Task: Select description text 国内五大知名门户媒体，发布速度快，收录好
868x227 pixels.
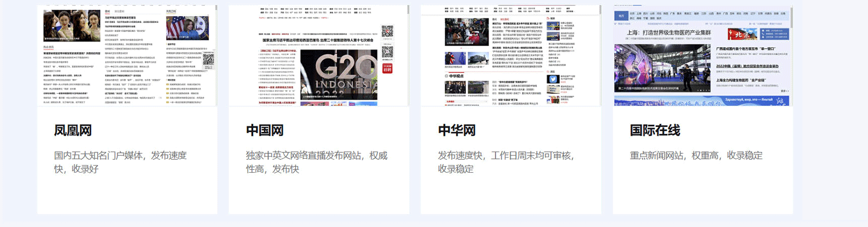Action: pos(120,162)
